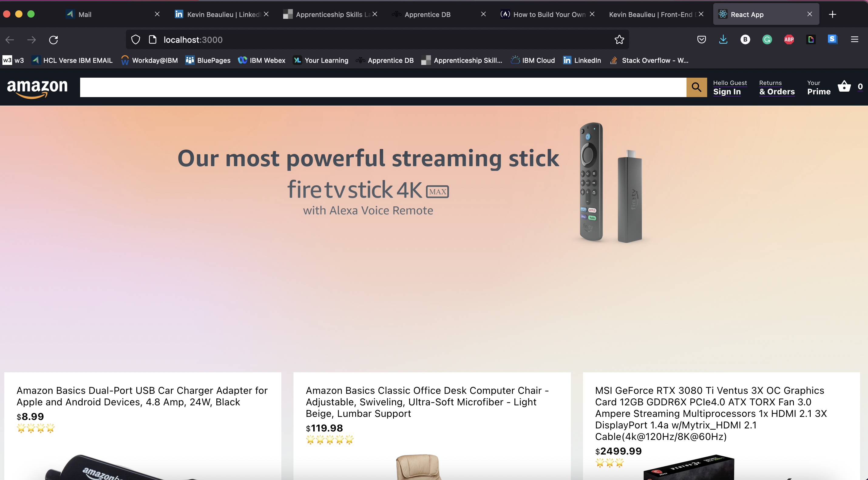The height and width of the screenshot is (480, 868).
Task: Click the car charger four-star rating
Action: (x=36, y=428)
